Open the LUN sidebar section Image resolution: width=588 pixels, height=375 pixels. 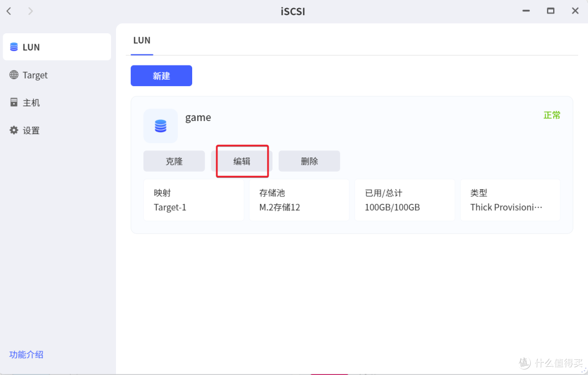pyautogui.click(x=57, y=47)
